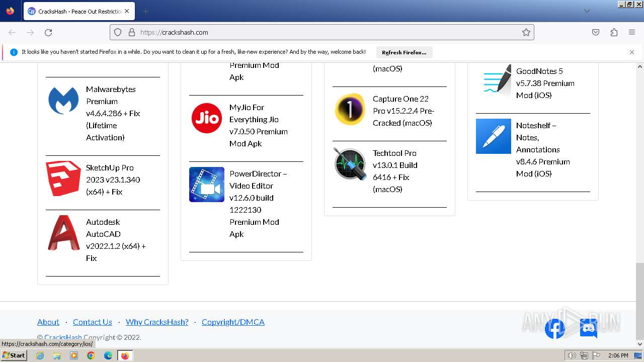This screenshot has width=644, height=362.
Task: Open Capture One 22 Pro post link
Action: point(403,111)
